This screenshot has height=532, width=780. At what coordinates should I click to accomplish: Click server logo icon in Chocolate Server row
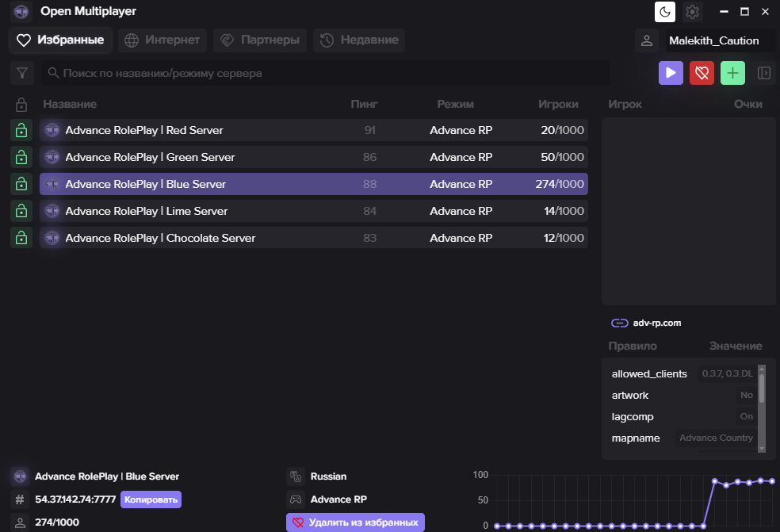tap(52, 238)
